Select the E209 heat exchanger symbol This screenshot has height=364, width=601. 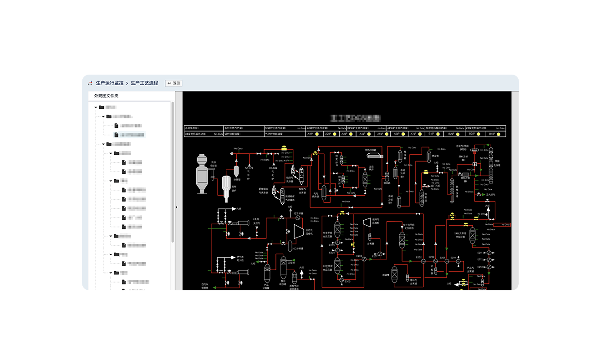[435, 261]
